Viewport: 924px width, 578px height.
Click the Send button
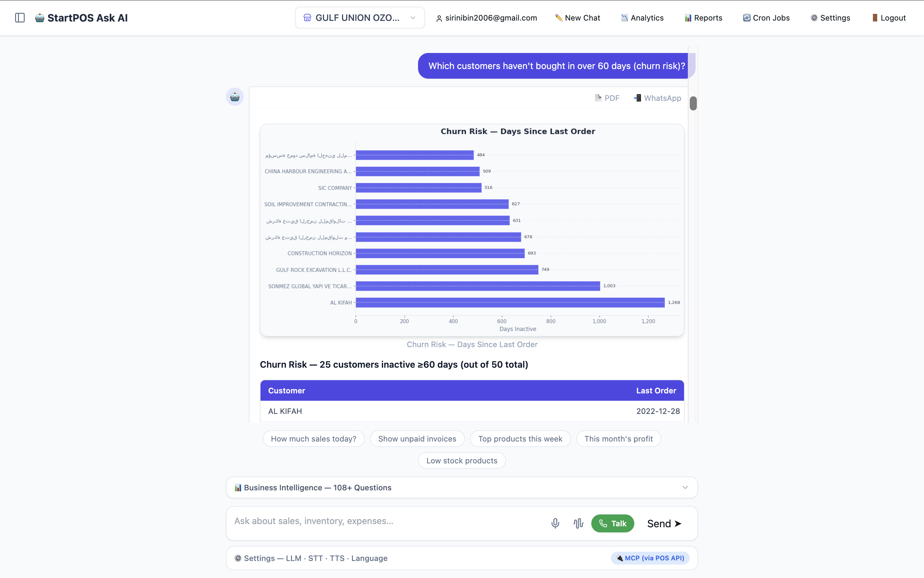(x=664, y=523)
